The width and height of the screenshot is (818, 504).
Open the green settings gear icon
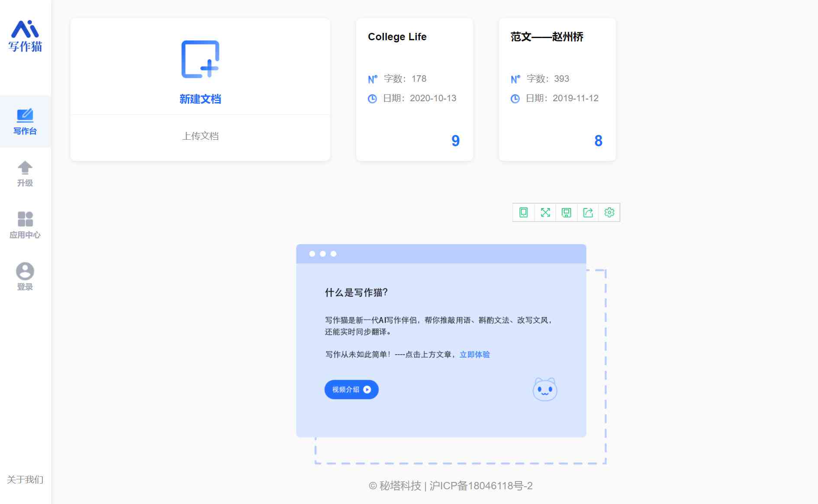(609, 212)
